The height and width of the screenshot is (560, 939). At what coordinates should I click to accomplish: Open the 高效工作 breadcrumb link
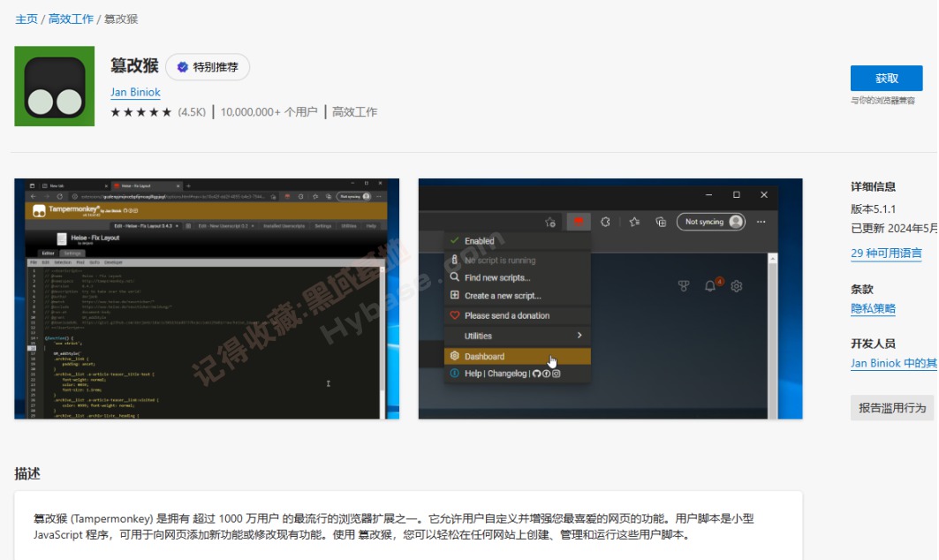(x=71, y=19)
